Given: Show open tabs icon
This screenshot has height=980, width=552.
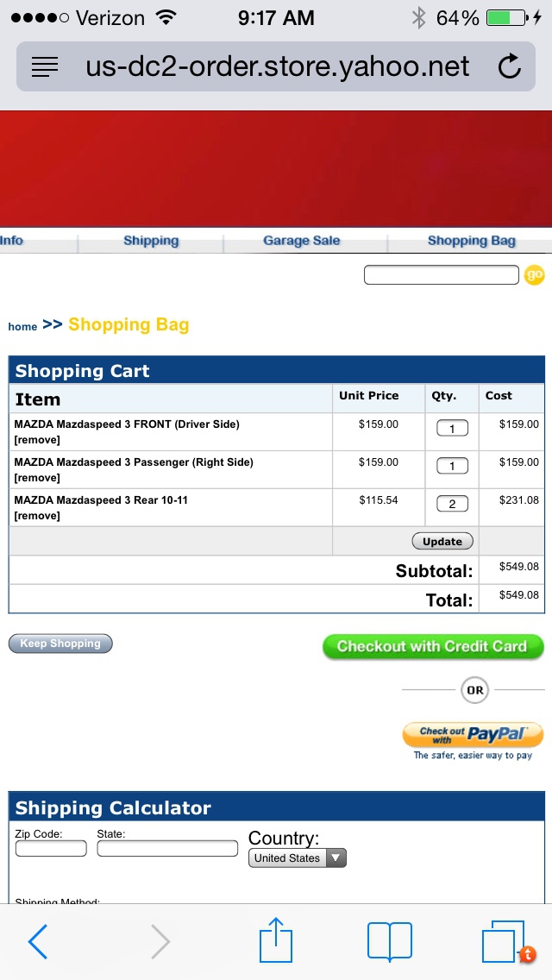Looking at the screenshot, I should (x=504, y=941).
